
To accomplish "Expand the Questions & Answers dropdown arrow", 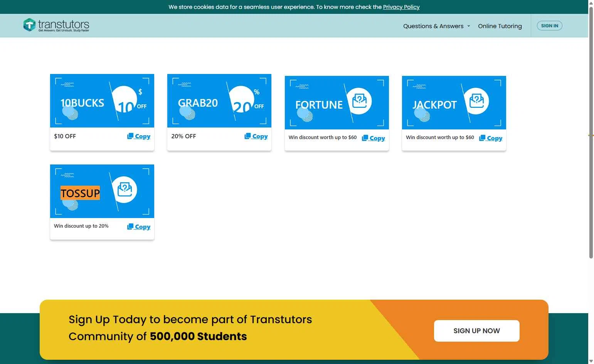I will point(469,26).
